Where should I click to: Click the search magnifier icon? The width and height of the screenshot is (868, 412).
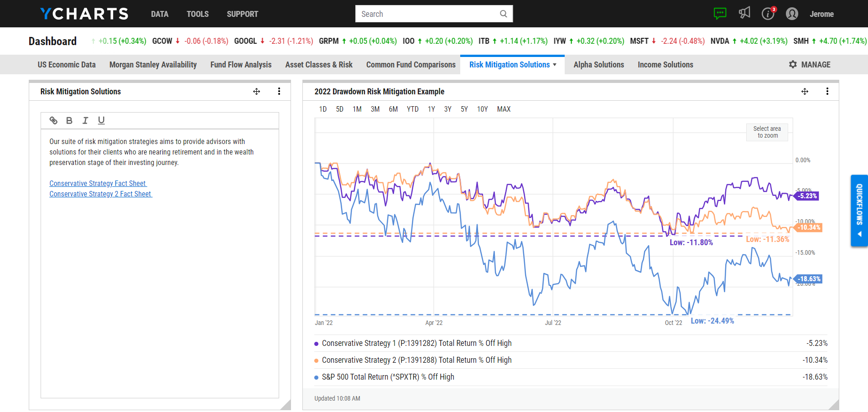[503, 14]
